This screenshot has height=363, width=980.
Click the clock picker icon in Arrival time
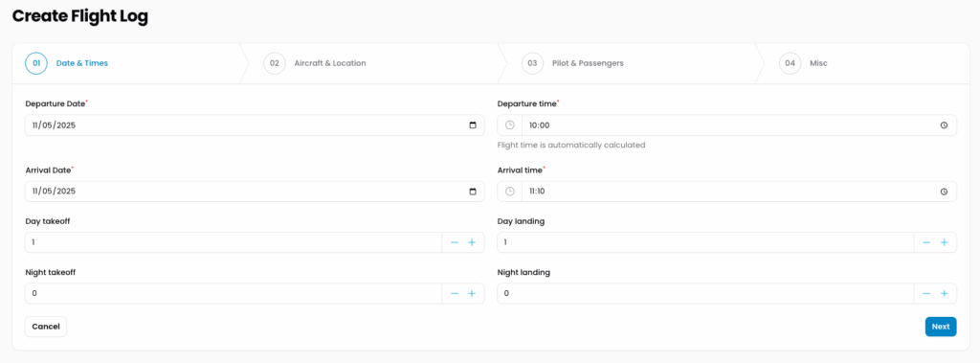(944, 192)
